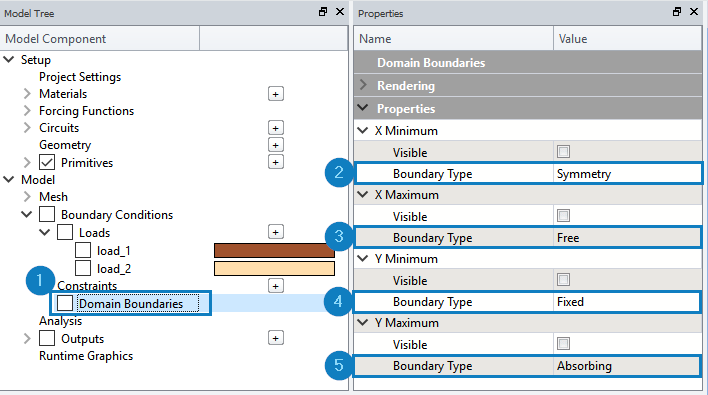The height and width of the screenshot is (395, 708).
Task: Enable X Minimum Visible checkbox
Action: (x=563, y=152)
